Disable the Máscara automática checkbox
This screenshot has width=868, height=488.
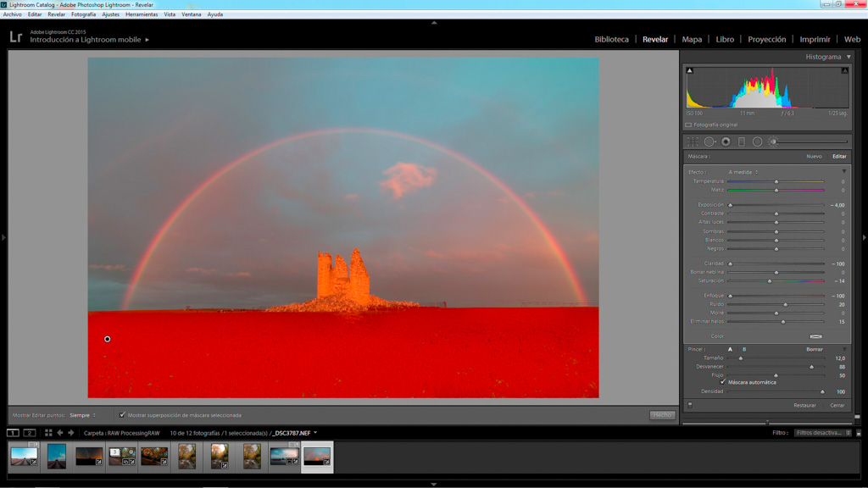click(x=722, y=382)
